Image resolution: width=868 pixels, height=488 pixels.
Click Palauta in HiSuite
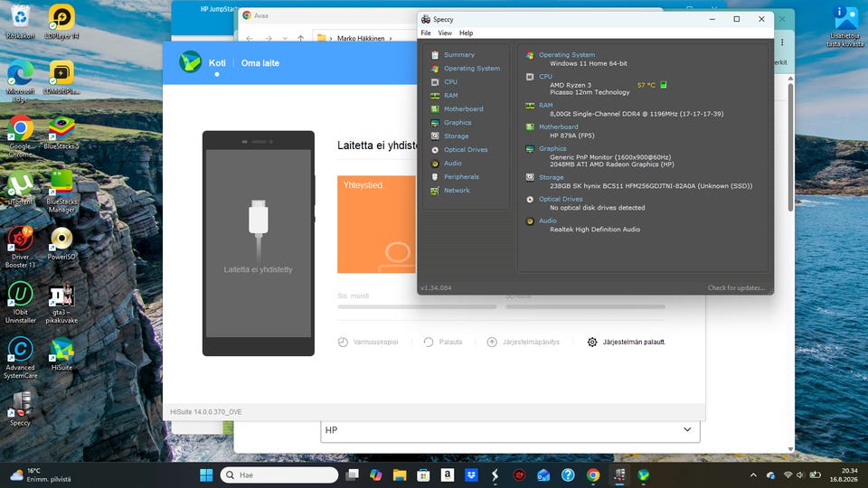pos(443,343)
